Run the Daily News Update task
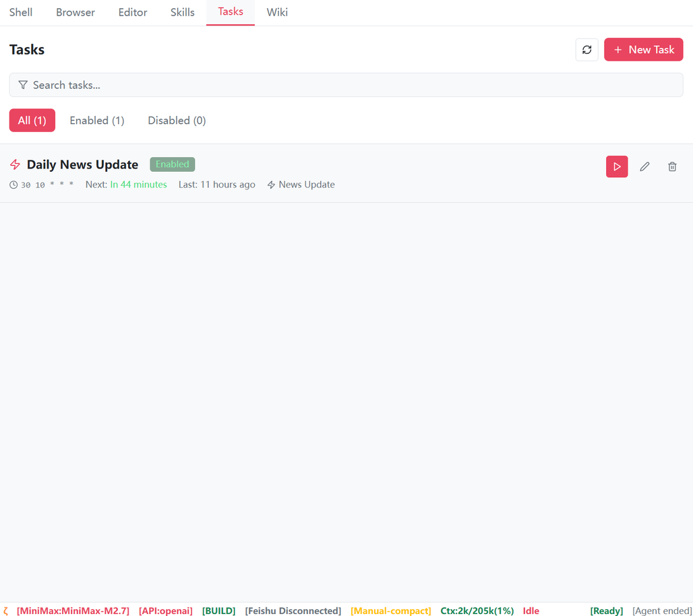The image size is (693, 616). 616,166
